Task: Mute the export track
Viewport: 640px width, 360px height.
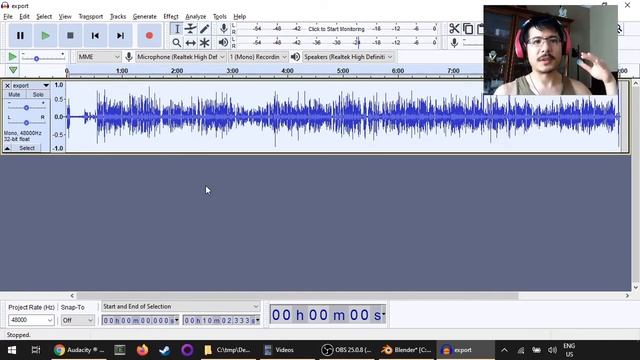Action: pyautogui.click(x=14, y=94)
